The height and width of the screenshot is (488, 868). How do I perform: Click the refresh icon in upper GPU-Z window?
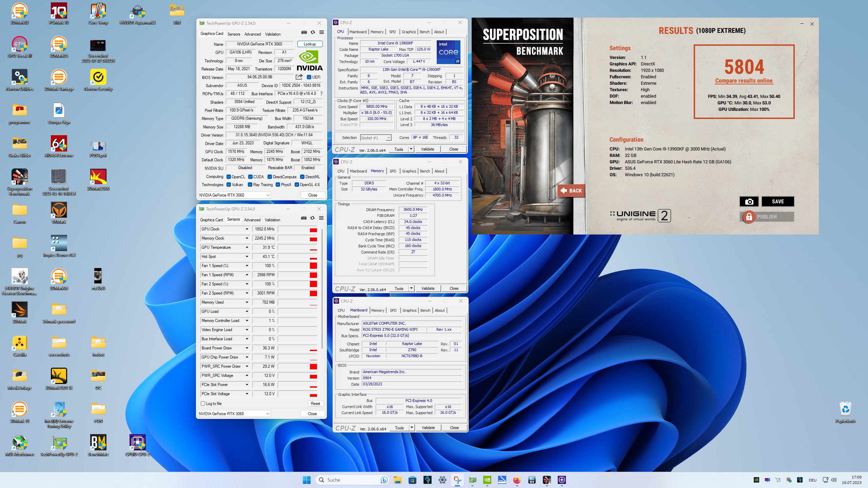(313, 32)
